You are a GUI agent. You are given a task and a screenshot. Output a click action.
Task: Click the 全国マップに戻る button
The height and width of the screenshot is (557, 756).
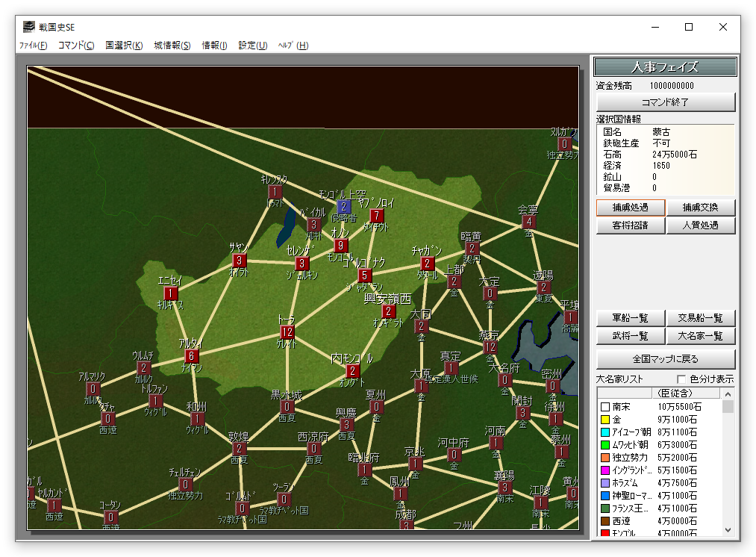click(666, 358)
